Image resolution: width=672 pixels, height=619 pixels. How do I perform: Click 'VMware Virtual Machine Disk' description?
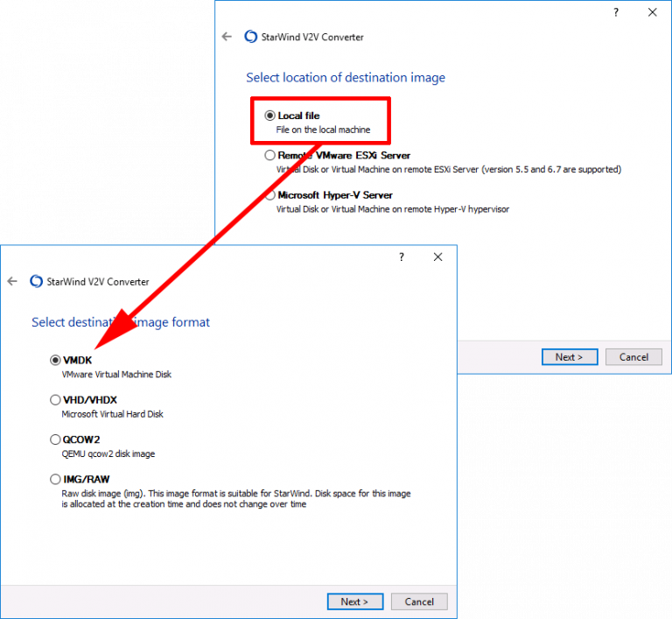pyautogui.click(x=116, y=375)
